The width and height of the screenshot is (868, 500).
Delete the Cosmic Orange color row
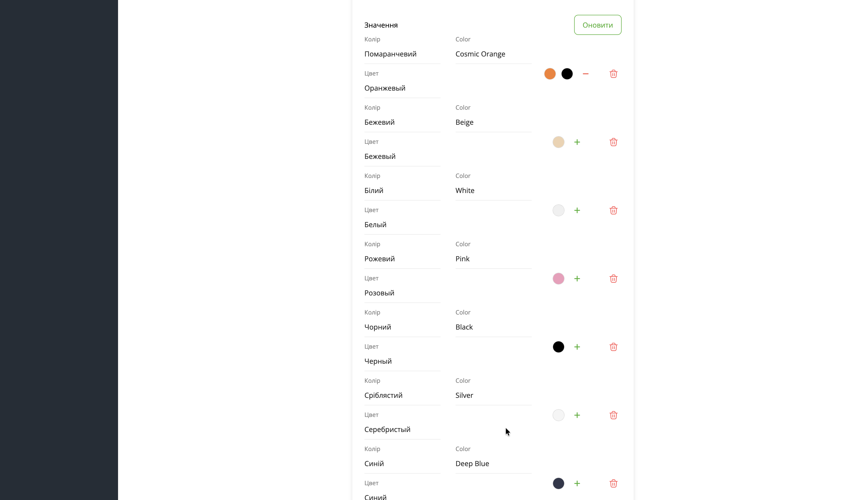(x=613, y=74)
